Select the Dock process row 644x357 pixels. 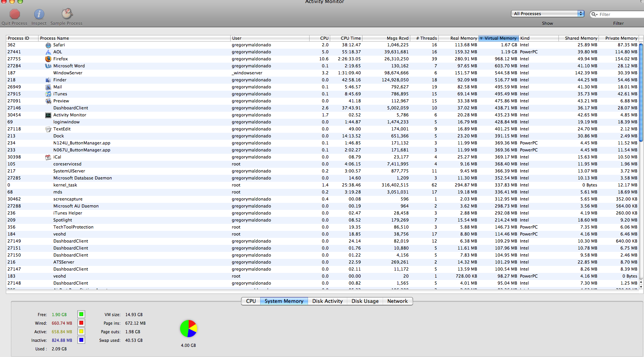tap(322, 136)
